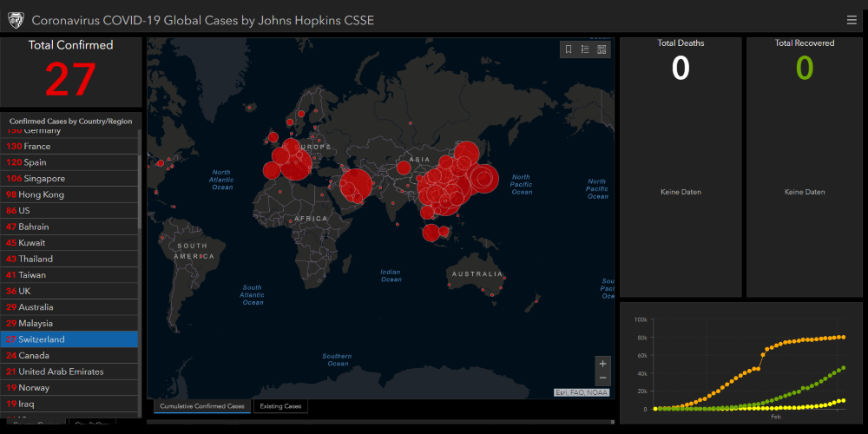
Task: Open the map bookmarks tool
Action: [x=569, y=49]
